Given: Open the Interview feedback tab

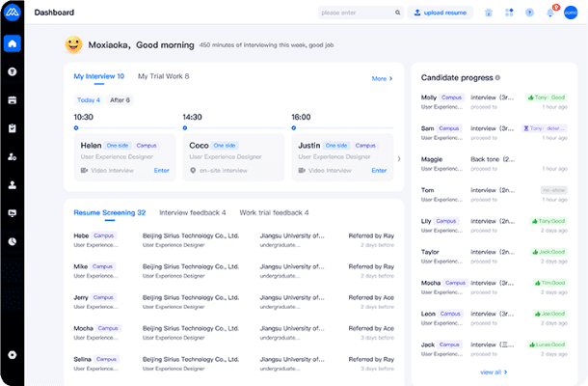Looking at the screenshot, I should pos(192,212).
